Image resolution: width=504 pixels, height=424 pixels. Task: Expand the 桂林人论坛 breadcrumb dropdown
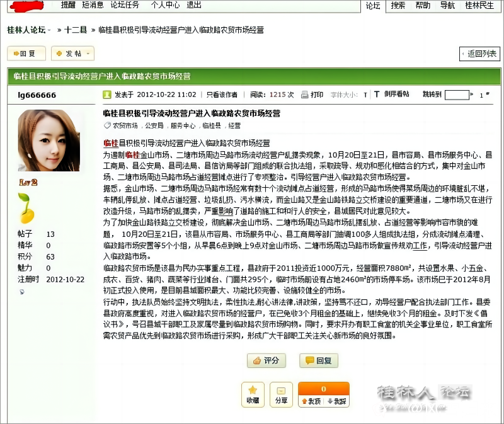[50, 30]
